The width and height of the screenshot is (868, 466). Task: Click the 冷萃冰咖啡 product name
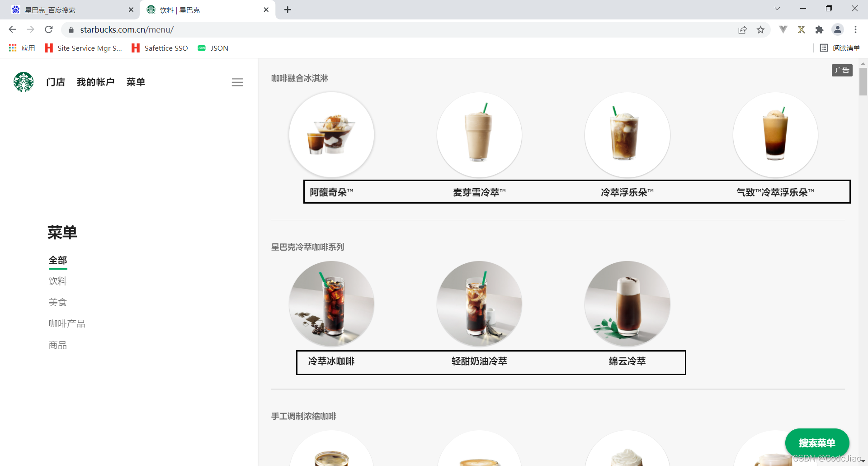(x=331, y=361)
